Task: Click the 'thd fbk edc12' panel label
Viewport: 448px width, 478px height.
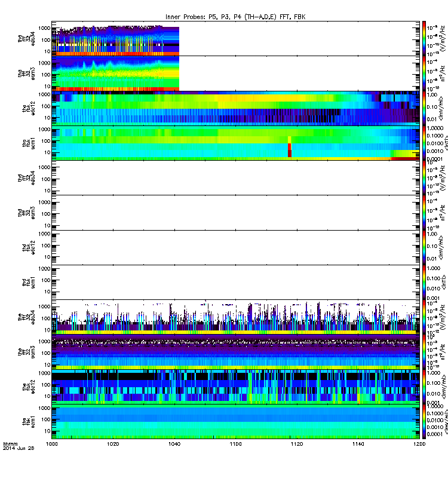Action: pyautogui.click(x=29, y=247)
